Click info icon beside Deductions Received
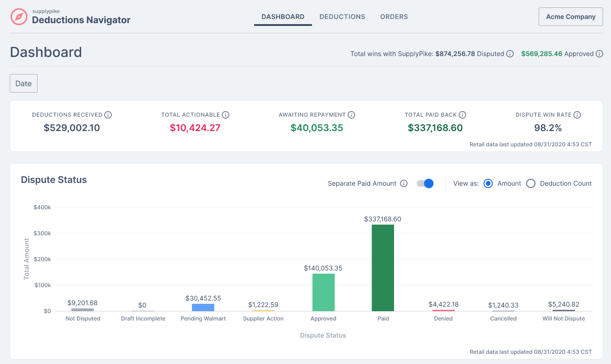Screen dimensions: 611x364 click(108, 115)
